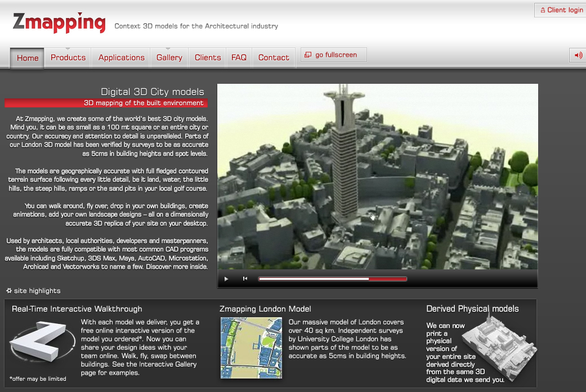The image size is (586, 392).
Task: Select the Home tab
Action: pos(27,58)
